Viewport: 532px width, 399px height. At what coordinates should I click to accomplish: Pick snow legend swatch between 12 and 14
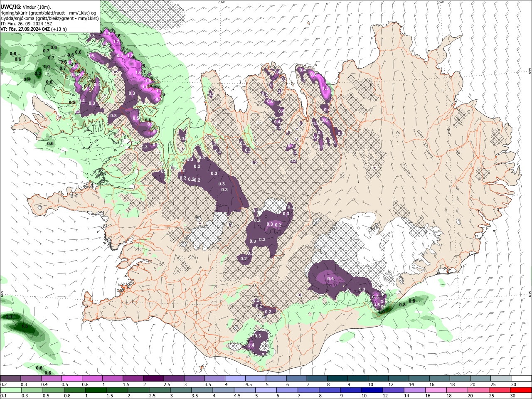(399, 379)
